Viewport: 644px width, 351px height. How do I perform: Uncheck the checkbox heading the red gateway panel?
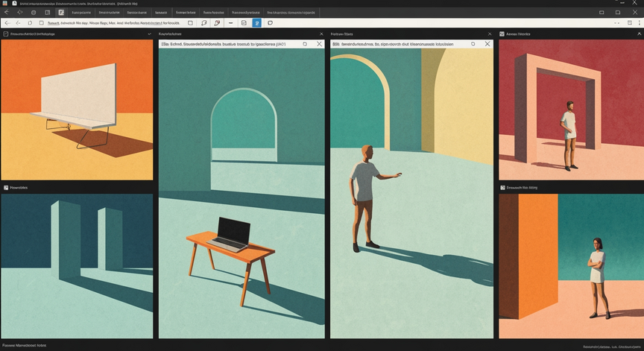coord(502,34)
